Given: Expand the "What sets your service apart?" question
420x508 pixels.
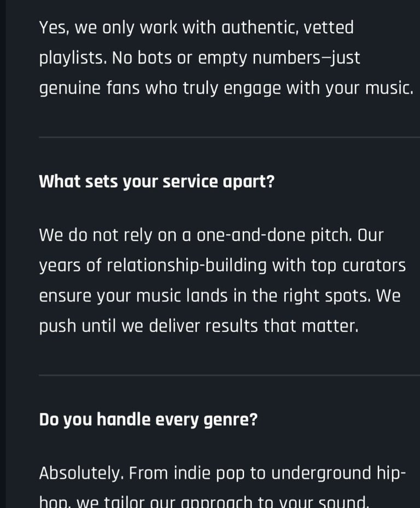Looking at the screenshot, I should [x=156, y=181].
